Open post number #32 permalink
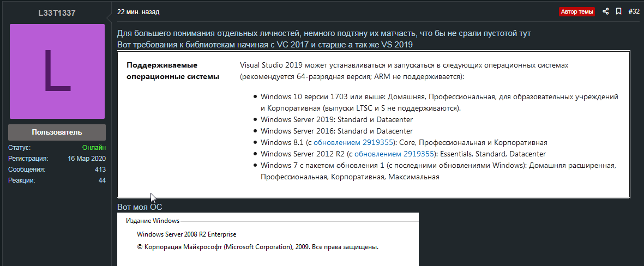Screen dimensions: 644x266 point(634,11)
